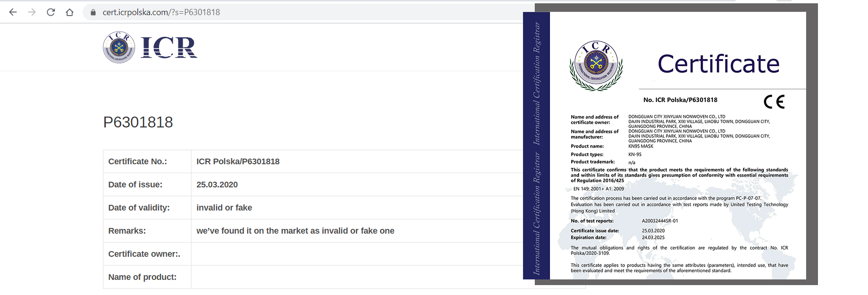The height and width of the screenshot is (295, 868).
Task: Click 'No. ICR Polska/P6301818' on the certificate
Action: pos(680,100)
